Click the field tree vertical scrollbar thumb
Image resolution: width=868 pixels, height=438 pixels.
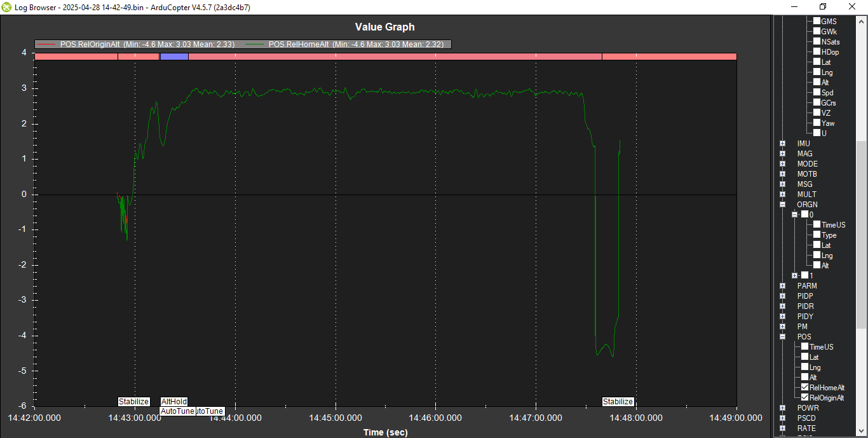pyautogui.click(x=862, y=234)
